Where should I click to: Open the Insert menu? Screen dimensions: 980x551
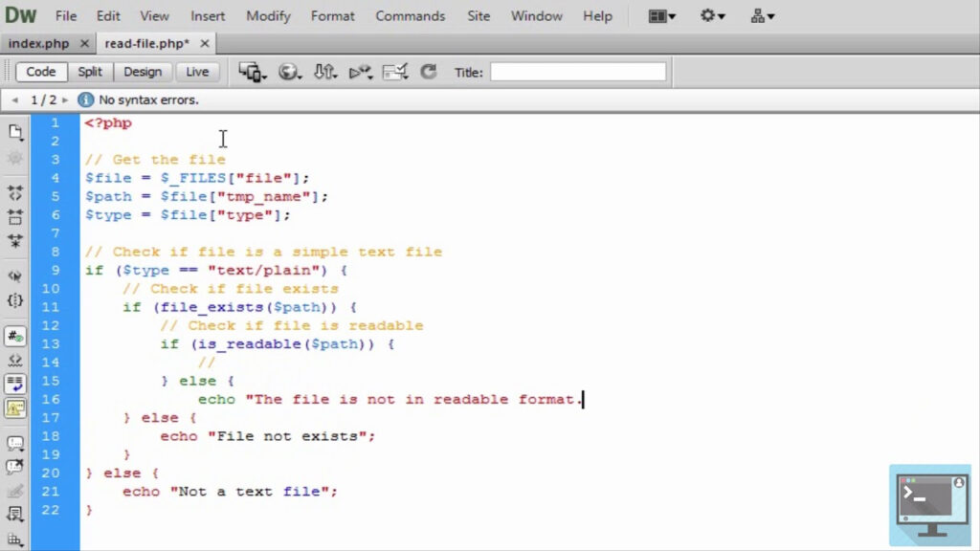[208, 16]
